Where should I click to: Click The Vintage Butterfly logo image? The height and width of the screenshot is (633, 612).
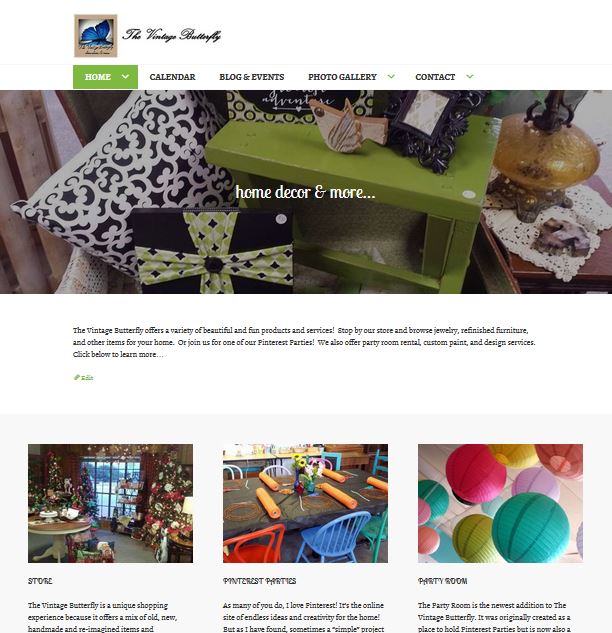96,36
